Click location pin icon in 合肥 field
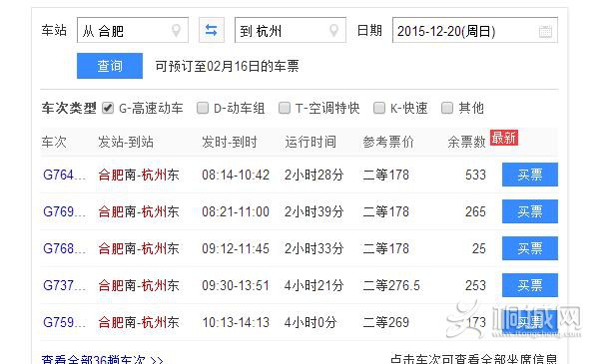 pyautogui.click(x=177, y=30)
